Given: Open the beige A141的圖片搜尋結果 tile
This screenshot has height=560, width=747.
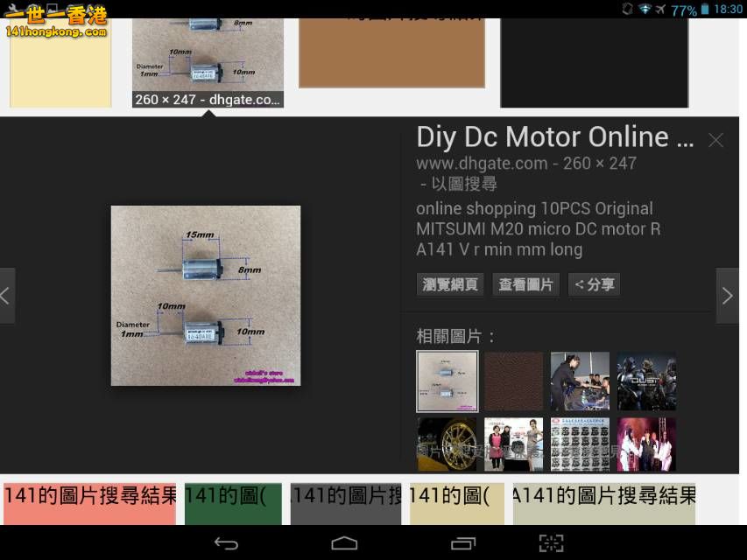Looking at the screenshot, I should click(604, 504).
